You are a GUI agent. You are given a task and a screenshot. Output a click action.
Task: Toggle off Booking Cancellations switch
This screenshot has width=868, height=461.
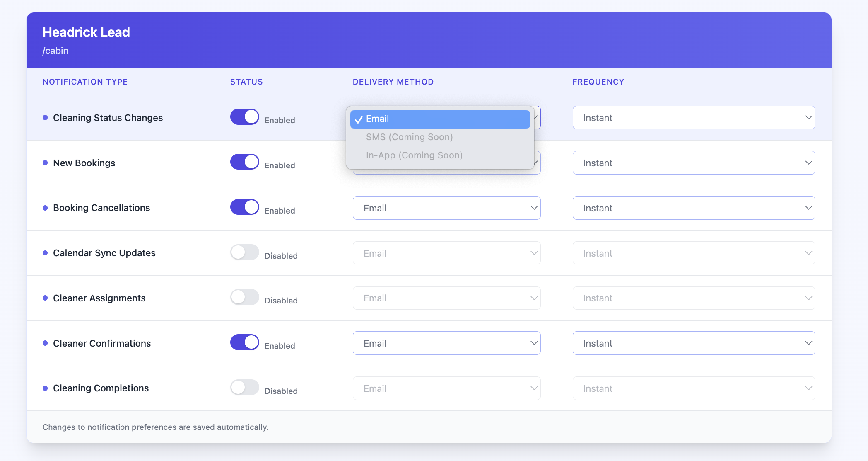click(x=244, y=207)
